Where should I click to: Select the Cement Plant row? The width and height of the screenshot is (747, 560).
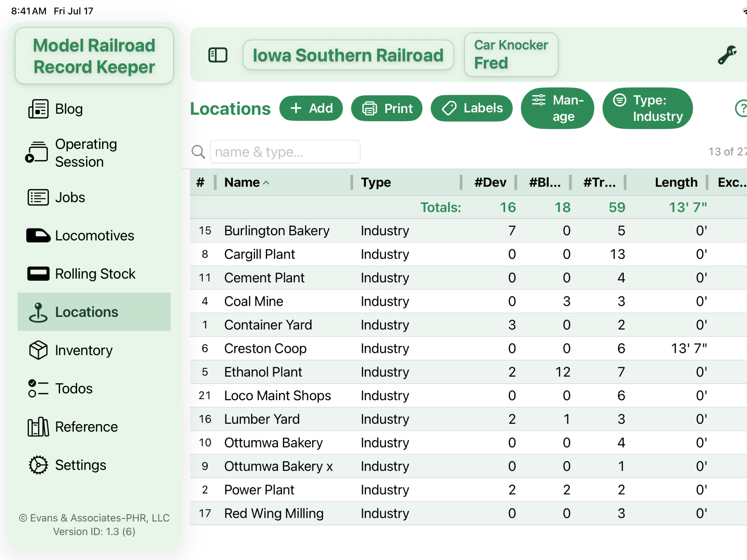click(x=469, y=278)
